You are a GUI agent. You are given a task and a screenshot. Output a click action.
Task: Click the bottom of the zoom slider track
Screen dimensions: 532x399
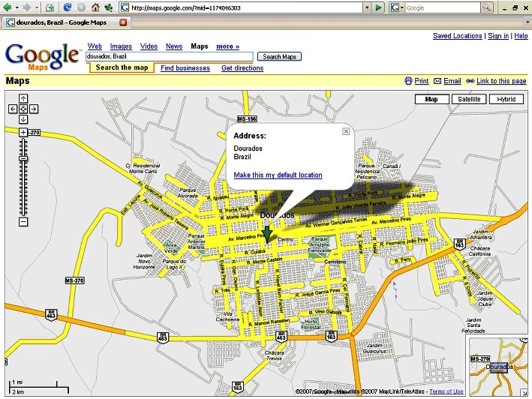pos(23,213)
